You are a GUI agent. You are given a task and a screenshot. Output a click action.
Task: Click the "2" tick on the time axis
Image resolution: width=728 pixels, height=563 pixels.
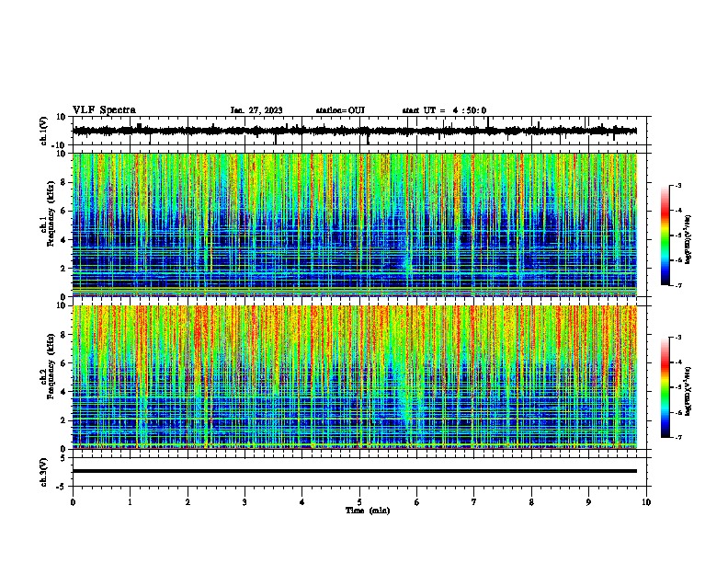pyautogui.click(x=188, y=502)
